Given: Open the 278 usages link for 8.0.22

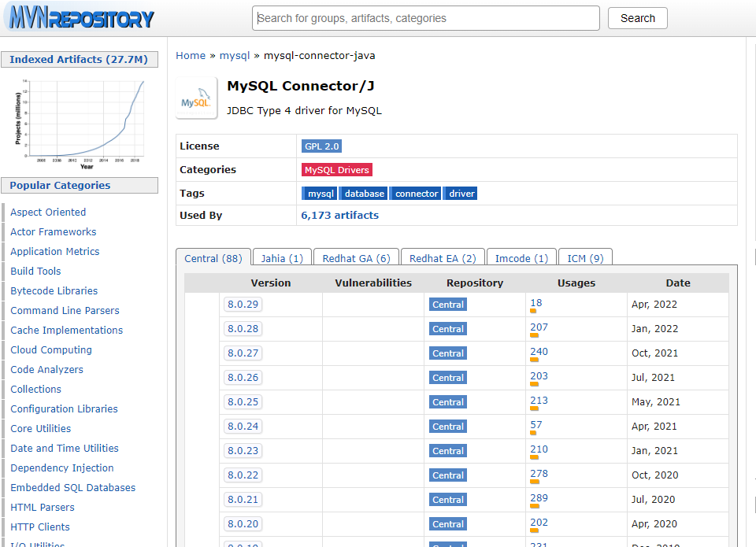Looking at the screenshot, I should click(x=539, y=474).
